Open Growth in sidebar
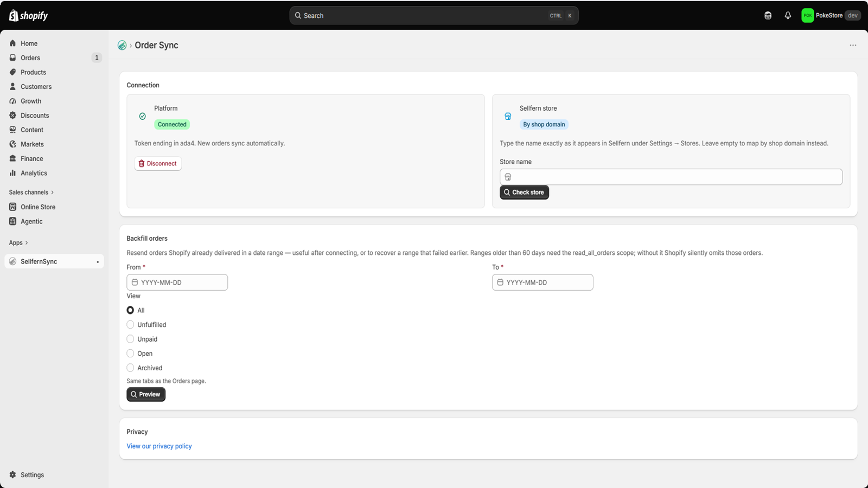 point(54,101)
